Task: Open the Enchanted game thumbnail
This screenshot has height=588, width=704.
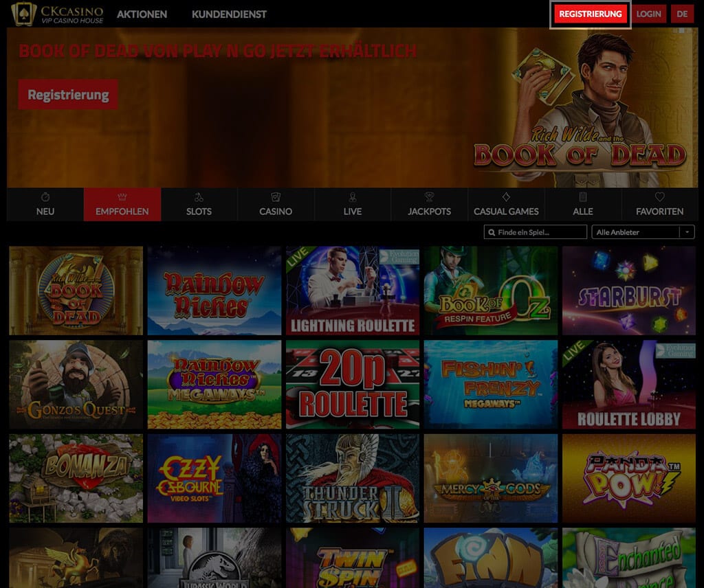Action: (x=629, y=558)
